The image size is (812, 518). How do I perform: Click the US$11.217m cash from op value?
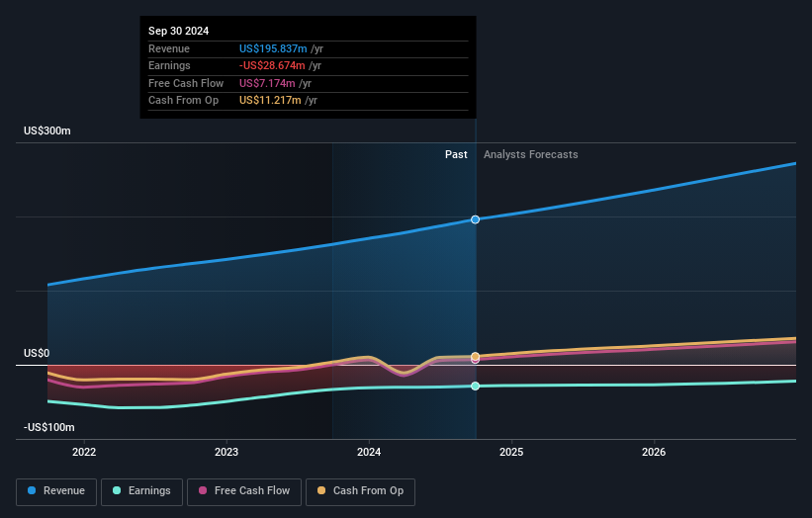pos(270,101)
